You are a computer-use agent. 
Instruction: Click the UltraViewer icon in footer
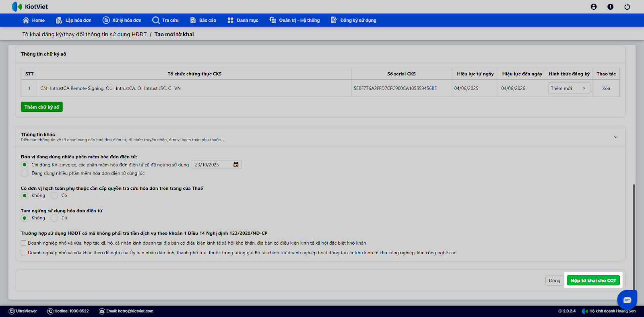[x=12, y=311]
